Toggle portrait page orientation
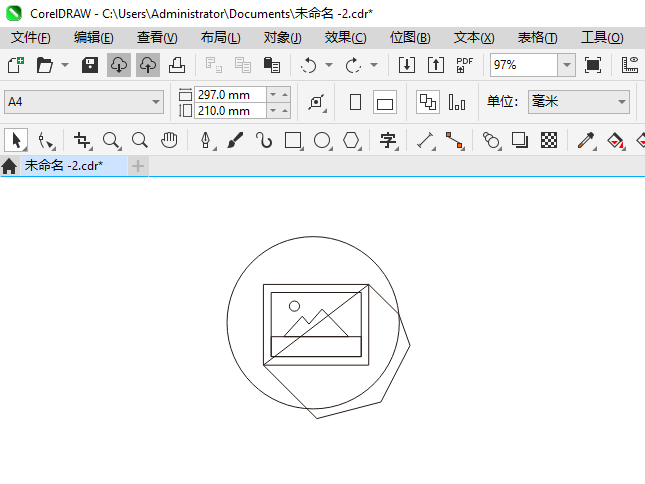The width and height of the screenshot is (645, 484). click(355, 102)
